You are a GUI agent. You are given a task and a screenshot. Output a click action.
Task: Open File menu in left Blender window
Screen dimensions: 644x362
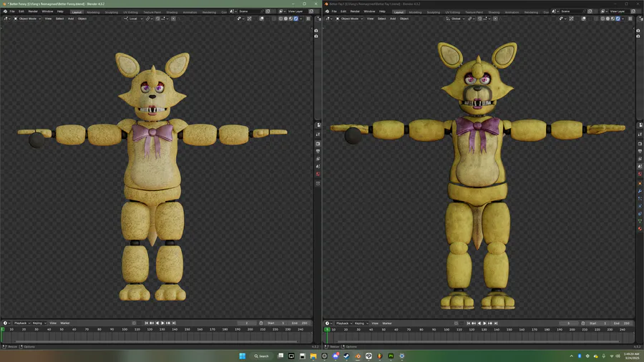point(12,11)
